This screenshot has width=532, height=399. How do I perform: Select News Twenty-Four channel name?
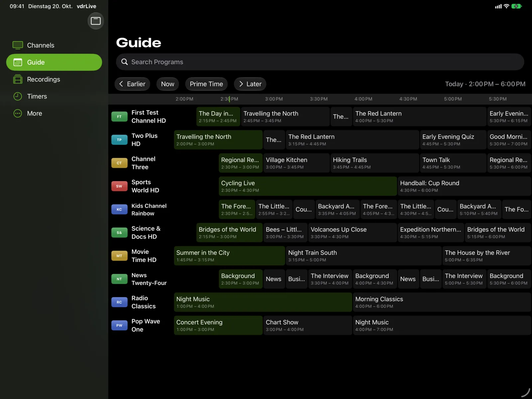coord(149,279)
